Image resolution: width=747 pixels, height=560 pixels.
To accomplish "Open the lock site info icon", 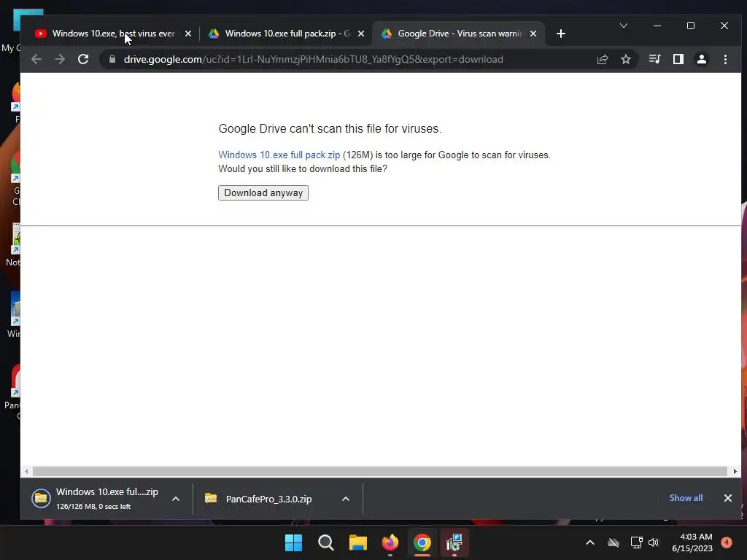I will point(112,59).
